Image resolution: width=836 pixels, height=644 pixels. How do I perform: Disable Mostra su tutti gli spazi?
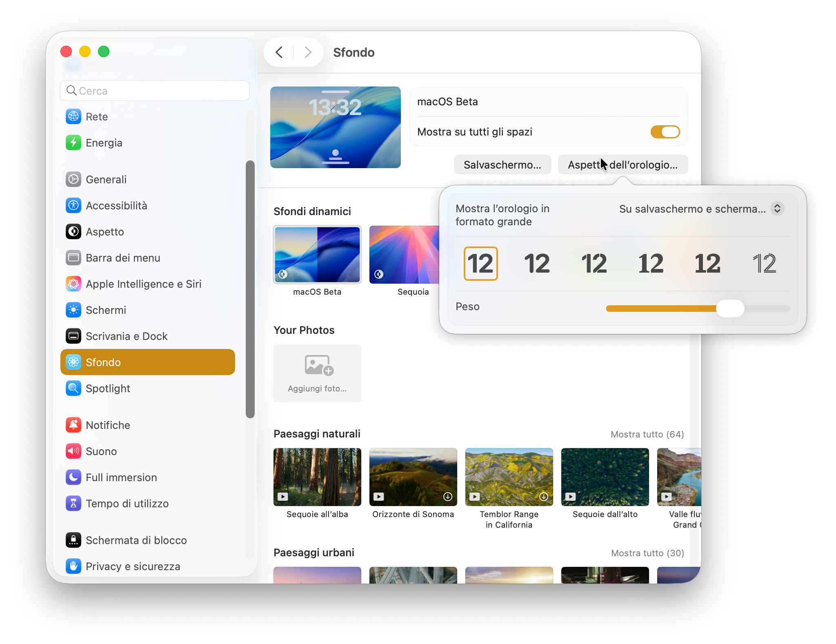pyautogui.click(x=665, y=131)
